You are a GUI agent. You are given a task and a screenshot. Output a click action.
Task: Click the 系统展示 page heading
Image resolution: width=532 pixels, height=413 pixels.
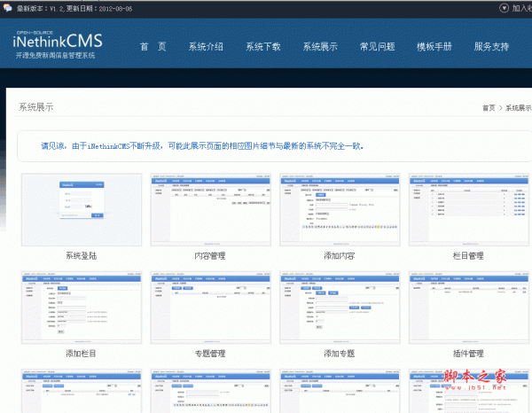point(36,107)
